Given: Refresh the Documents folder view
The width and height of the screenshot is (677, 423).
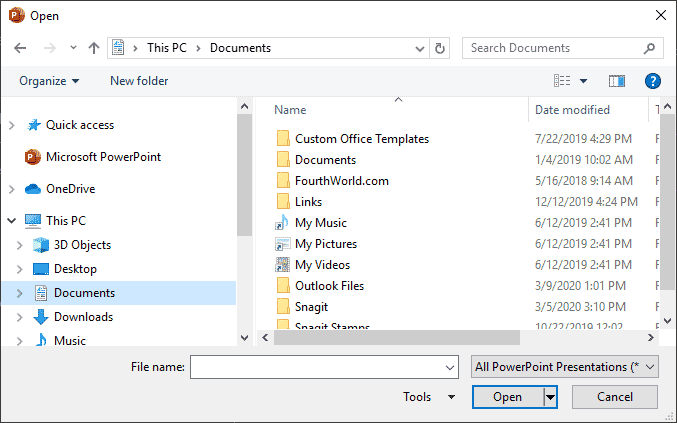Looking at the screenshot, I should pos(440,48).
